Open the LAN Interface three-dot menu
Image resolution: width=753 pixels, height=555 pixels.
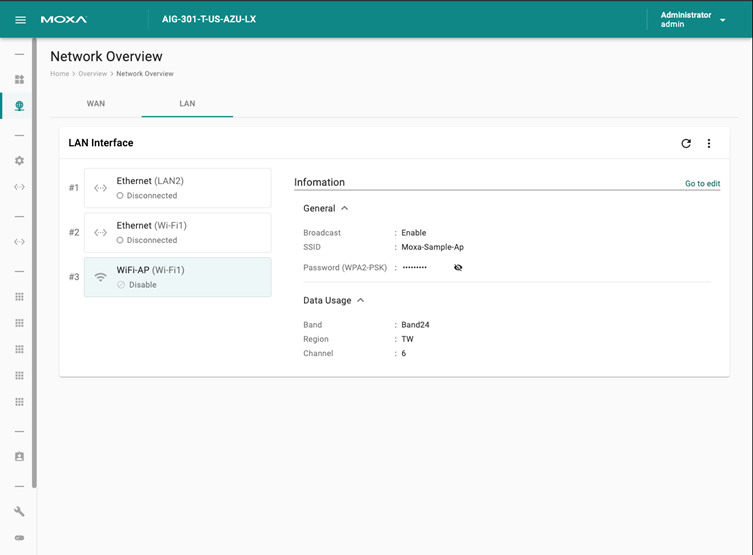[709, 143]
